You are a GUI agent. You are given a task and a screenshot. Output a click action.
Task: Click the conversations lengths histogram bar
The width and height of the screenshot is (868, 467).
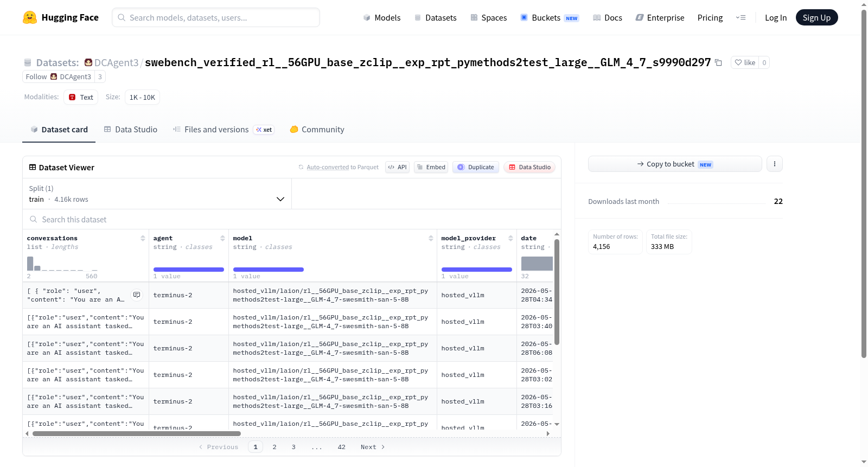click(30, 264)
